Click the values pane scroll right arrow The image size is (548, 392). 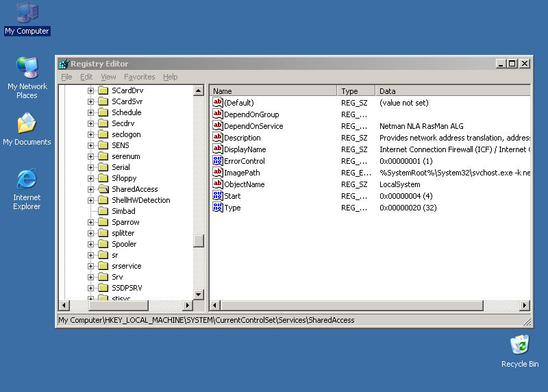(524, 305)
